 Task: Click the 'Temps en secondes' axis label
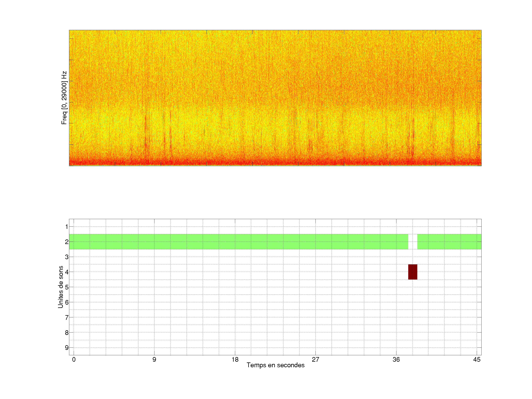[x=275, y=365]
